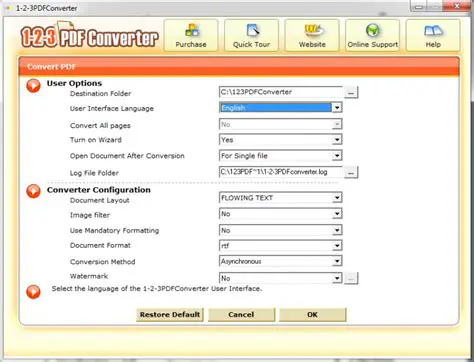Screen dimensions: 474x362
Task: Launch the Quick Tour
Action: [251, 35]
